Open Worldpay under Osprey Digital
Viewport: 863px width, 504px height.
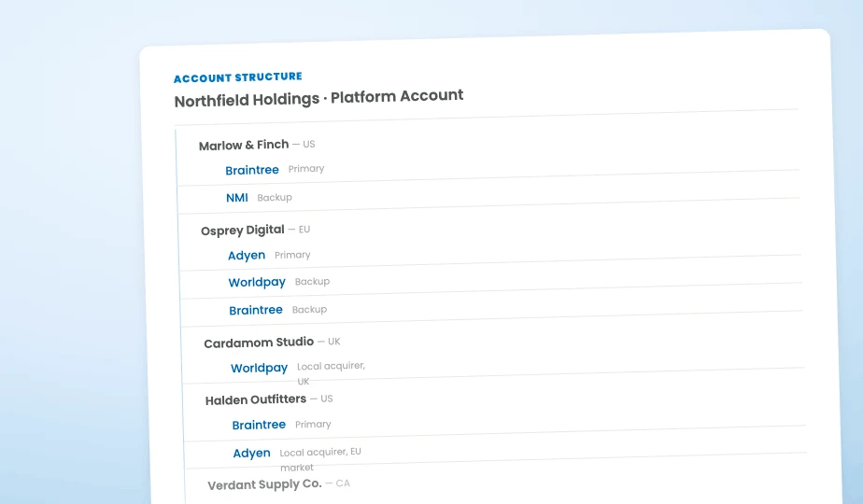click(x=257, y=282)
